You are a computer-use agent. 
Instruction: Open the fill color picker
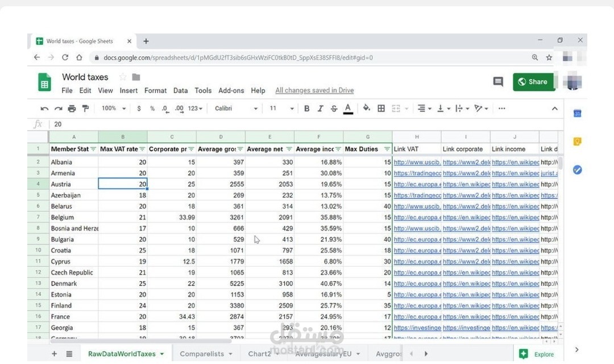[367, 108]
